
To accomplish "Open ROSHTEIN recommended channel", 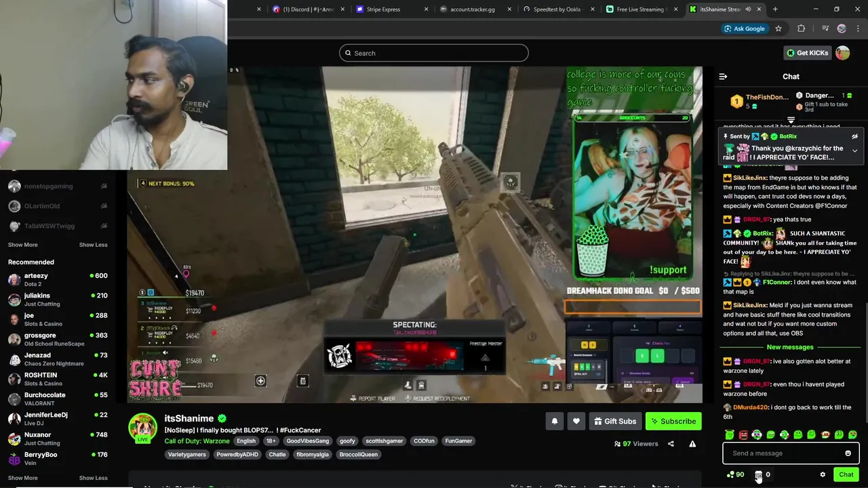I will (x=58, y=379).
